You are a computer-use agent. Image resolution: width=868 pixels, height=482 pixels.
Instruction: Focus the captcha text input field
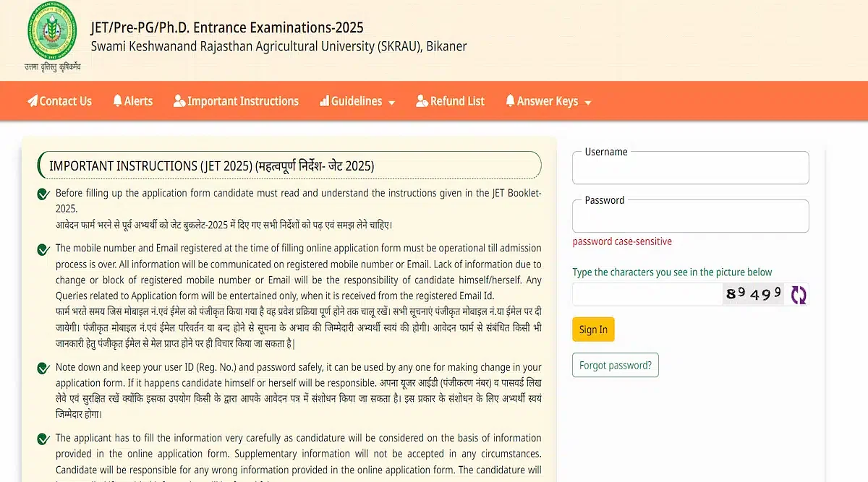pyautogui.click(x=647, y=294)
